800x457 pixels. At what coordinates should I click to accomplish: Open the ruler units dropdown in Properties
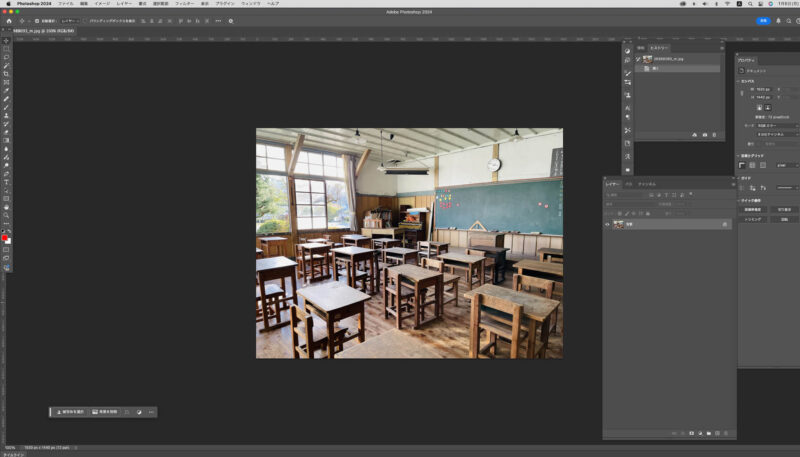(x=787, y=165)
